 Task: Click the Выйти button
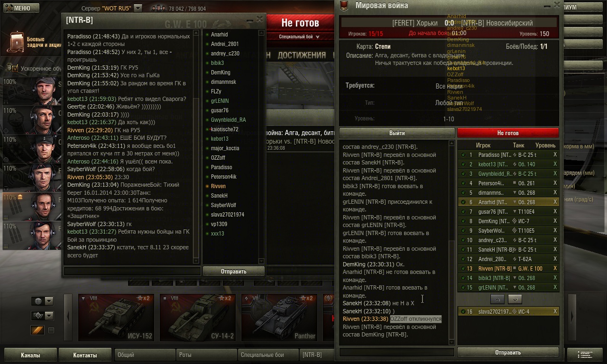click(x=397, y=133)
